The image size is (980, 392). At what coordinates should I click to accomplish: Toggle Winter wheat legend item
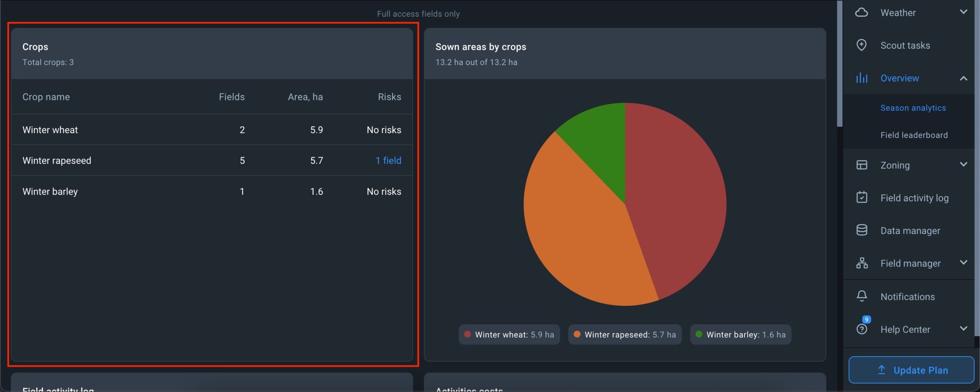509,335
